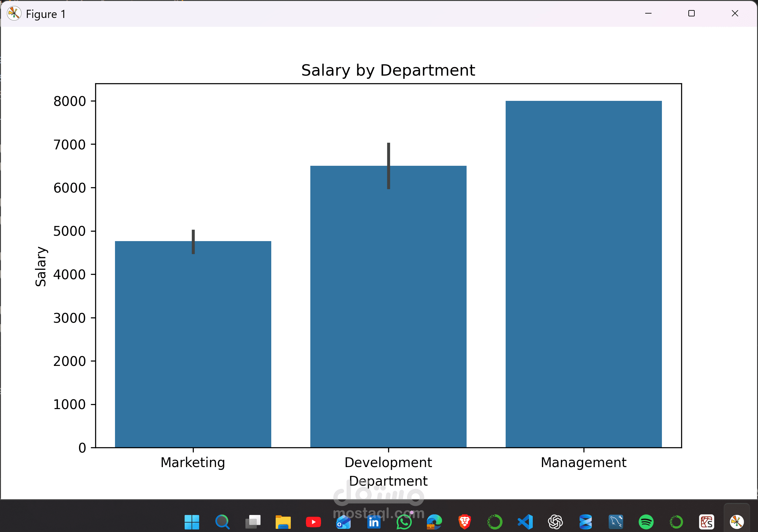Click the active Matplotlib figure taskbar icon
The image size is (758, 532).
pyautogui.click(x=737, y=522)
